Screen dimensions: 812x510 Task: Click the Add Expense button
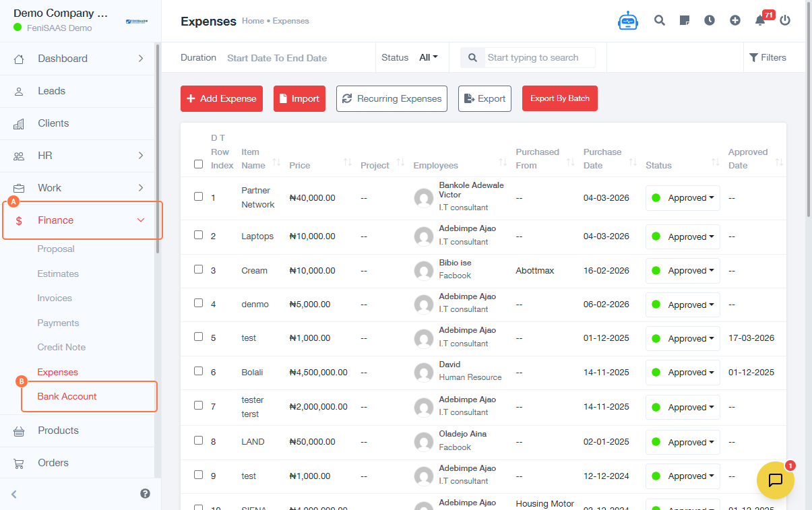click(222, 98)
